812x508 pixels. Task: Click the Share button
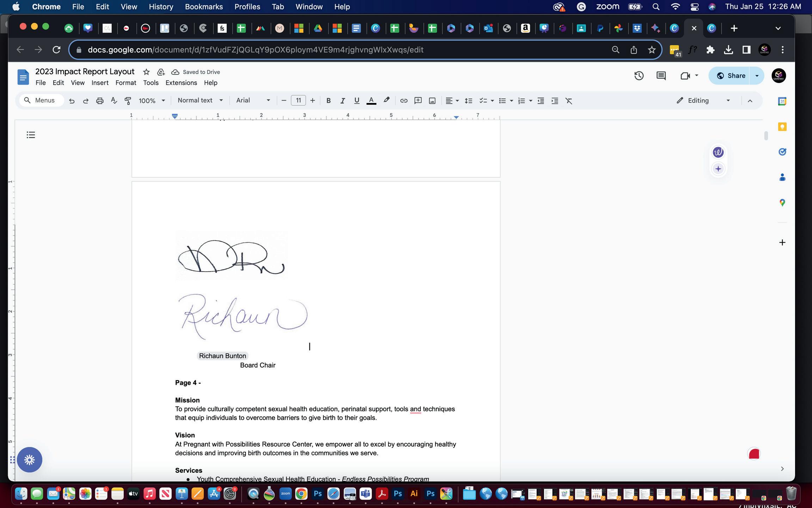pyautogui.click(x=731, y=75)
